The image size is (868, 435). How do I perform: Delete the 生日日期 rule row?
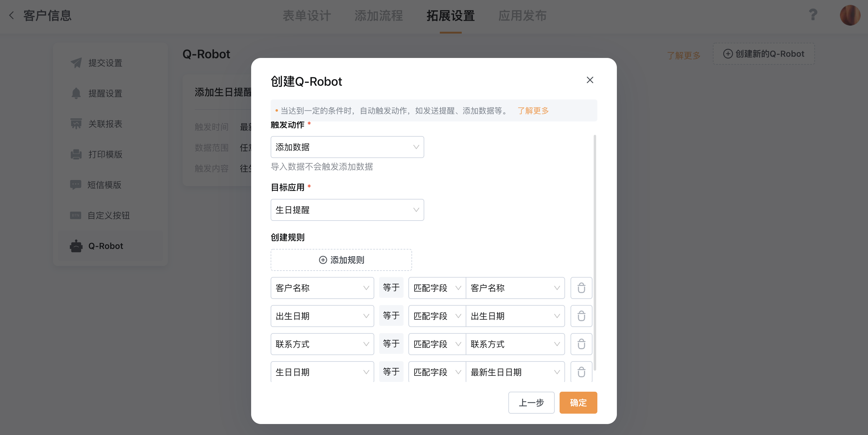point(581,372)
